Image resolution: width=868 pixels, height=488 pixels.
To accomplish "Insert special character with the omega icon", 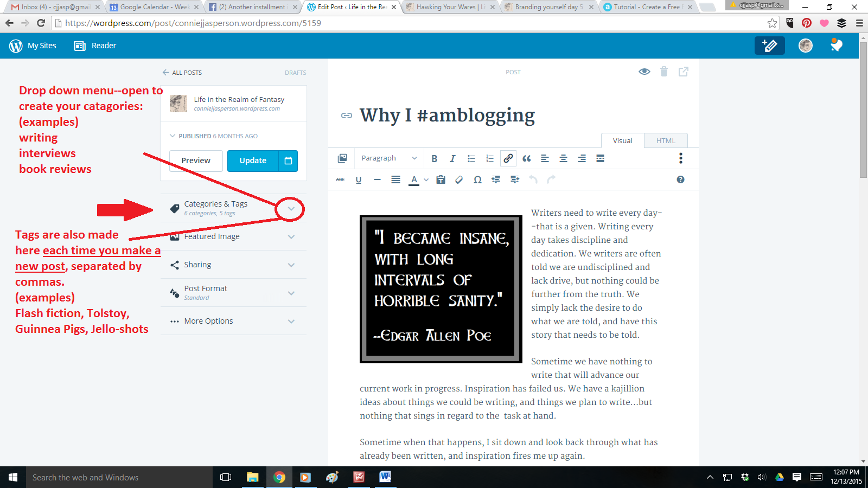I will pyautogui.click(x=477, y=180).
